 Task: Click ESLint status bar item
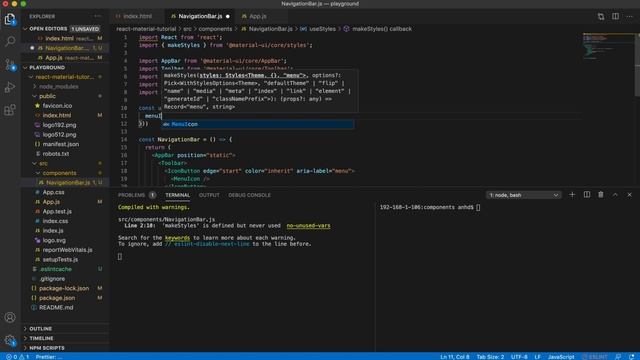(x=594, y=357)
